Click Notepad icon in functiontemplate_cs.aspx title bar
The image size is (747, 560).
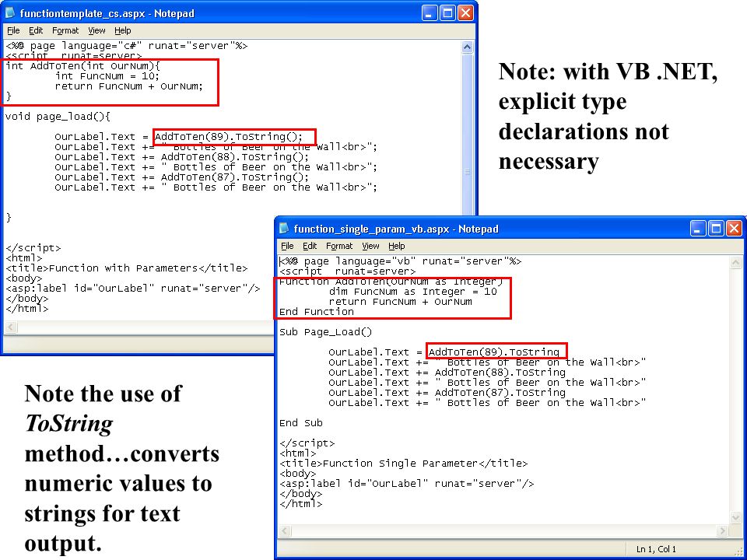pos(10,13)
